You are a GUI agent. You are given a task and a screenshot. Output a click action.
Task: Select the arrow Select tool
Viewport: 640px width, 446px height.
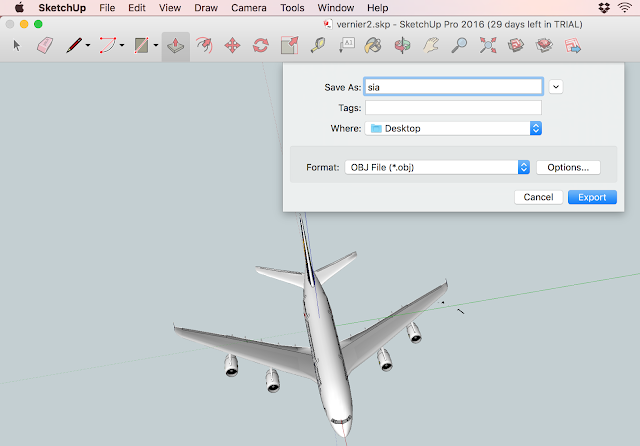pos(16,45)
